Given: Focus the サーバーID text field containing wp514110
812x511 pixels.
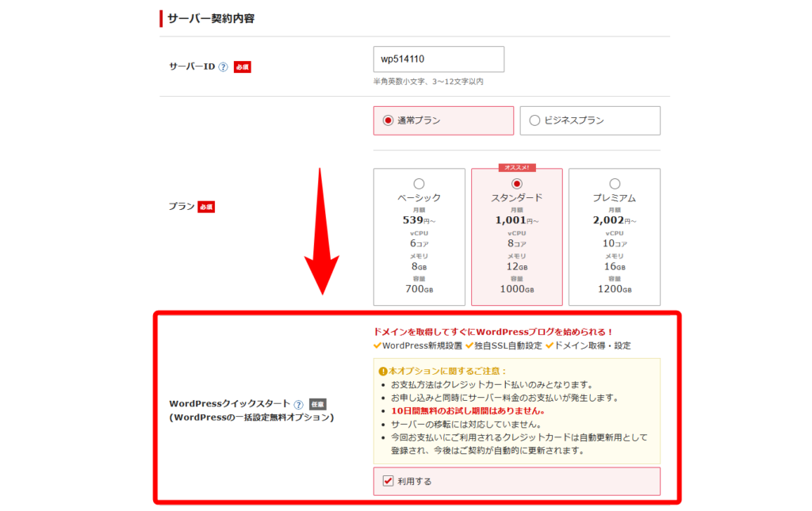Looking at the screenshot, I should 439,59.
